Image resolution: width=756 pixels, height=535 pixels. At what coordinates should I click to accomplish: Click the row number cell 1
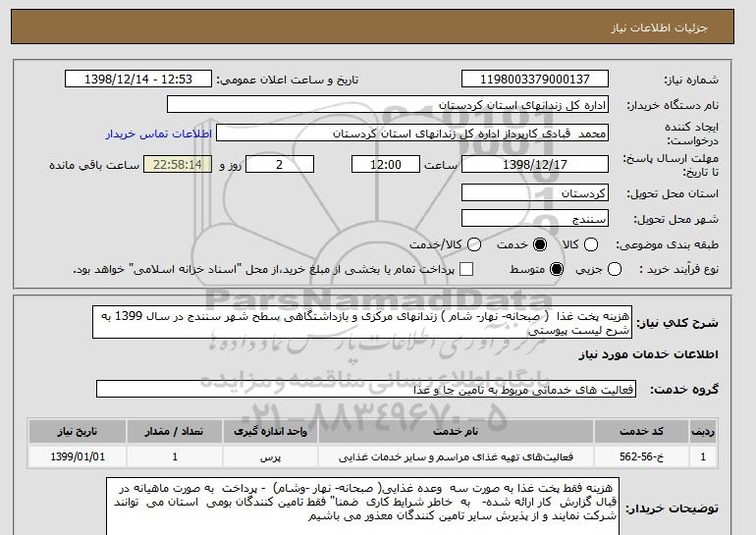pos(703,456)
